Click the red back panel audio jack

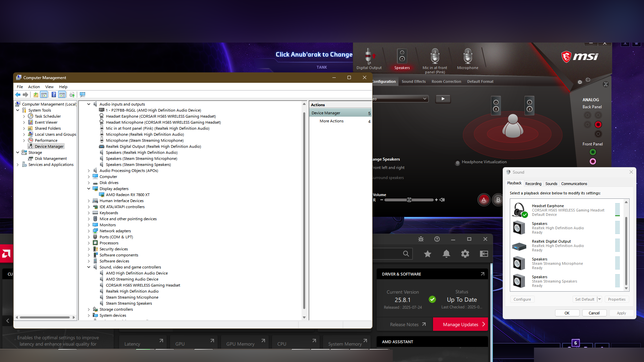[x=598, y=125]
